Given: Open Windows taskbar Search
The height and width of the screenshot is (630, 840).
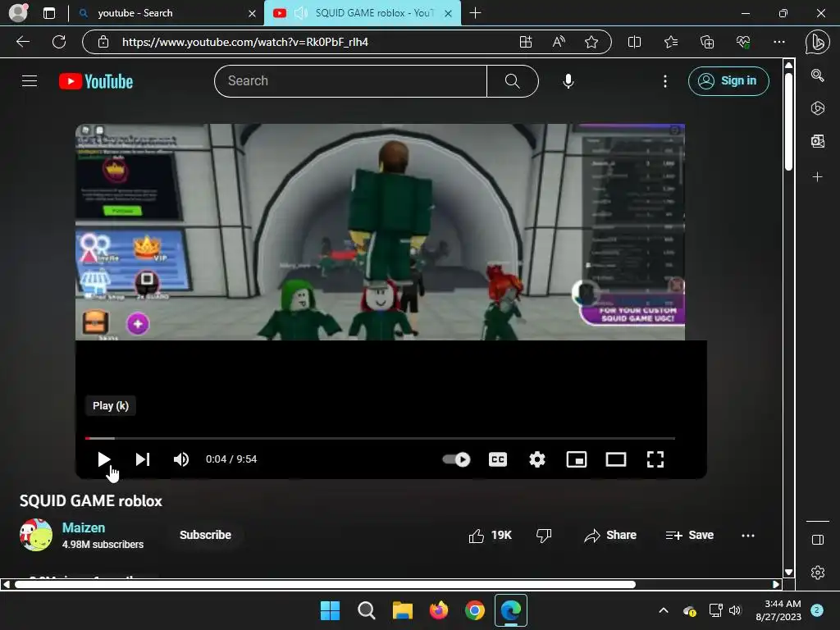Looking at the screenshot, I should 367,610.
